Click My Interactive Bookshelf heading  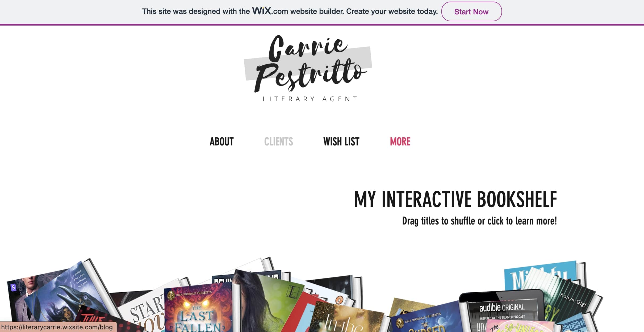pyautogui.click(x=455, y=199)
